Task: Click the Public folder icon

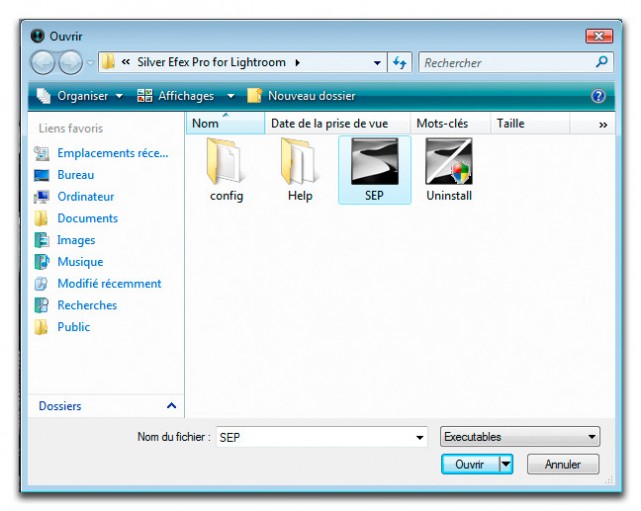Action: (41, 327)
